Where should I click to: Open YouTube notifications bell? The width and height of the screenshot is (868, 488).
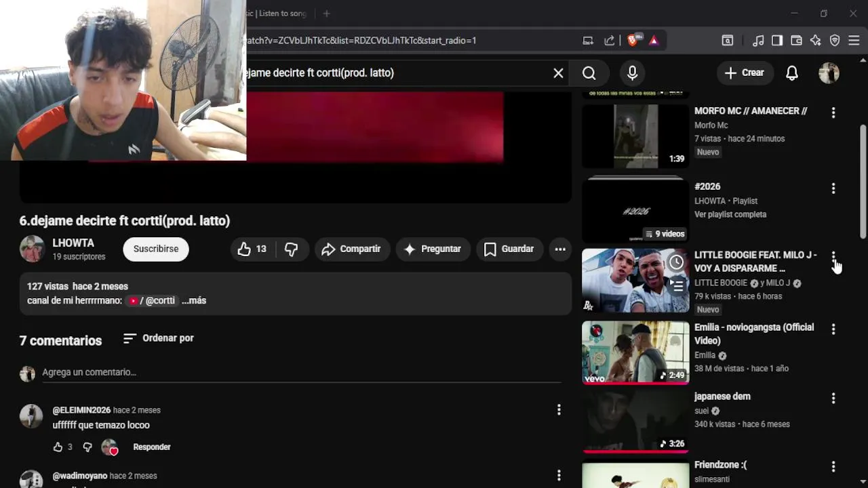click(x=792, y=73)
